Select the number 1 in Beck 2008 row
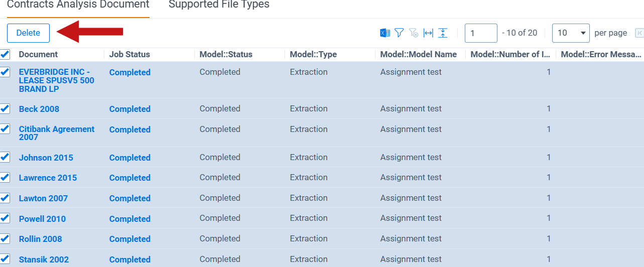 pos(549,108)
